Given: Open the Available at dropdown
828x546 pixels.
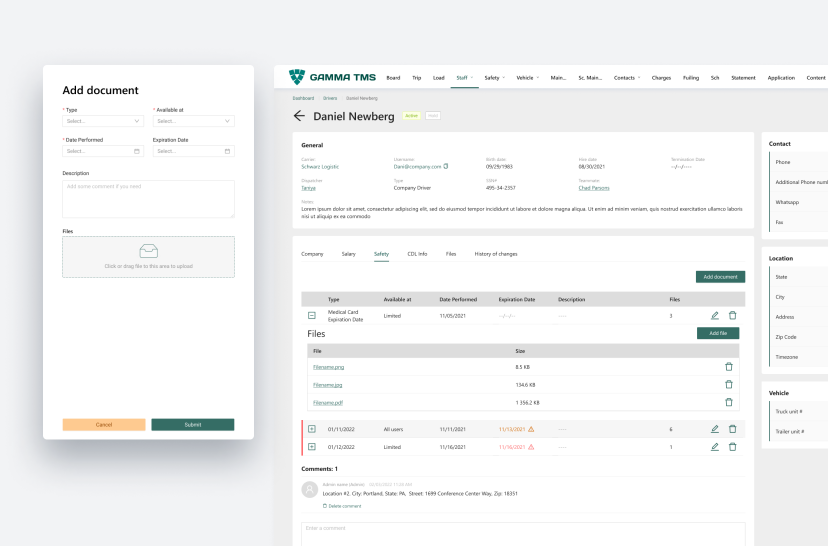Looking at the screenshot, I should point(193,121).
